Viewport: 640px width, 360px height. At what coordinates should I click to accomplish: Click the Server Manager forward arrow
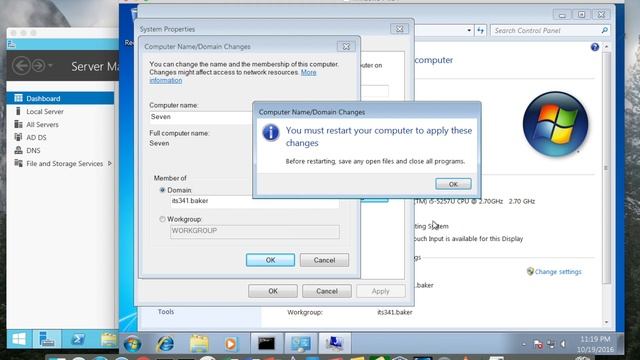[x=38, y=66]
